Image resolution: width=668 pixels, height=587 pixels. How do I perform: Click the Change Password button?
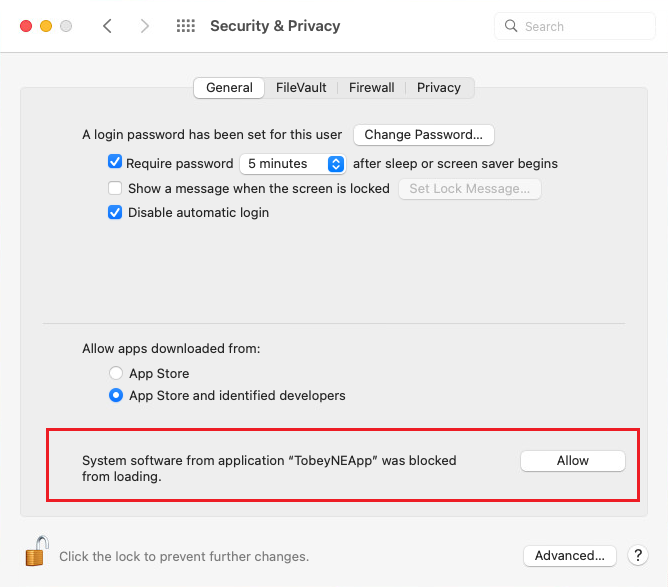coord(424,135)
